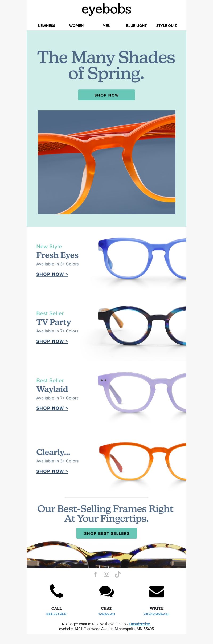Click the SHOP BEST SELLERS button
Image resolution: width=213 pixels, height=644 pixels.
[x=106, y=533]
